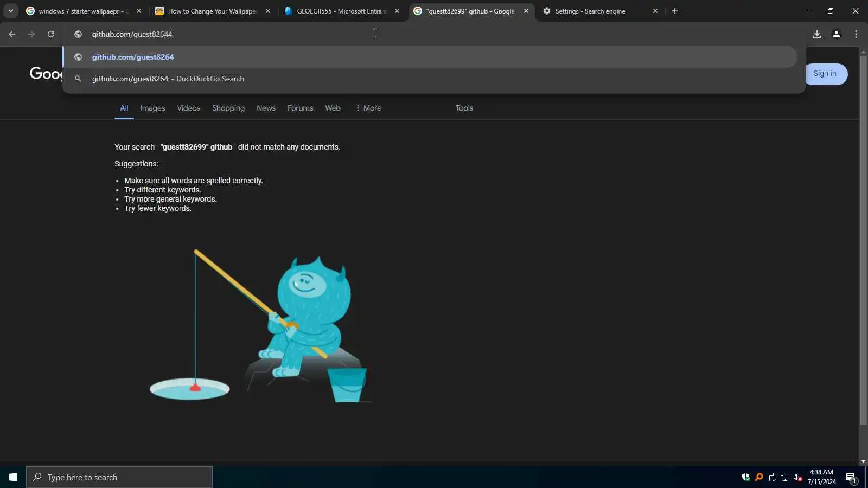Click the 'did not match any documents' message
The width and height of the screenshot is (868, 488).
click(227, 147)
